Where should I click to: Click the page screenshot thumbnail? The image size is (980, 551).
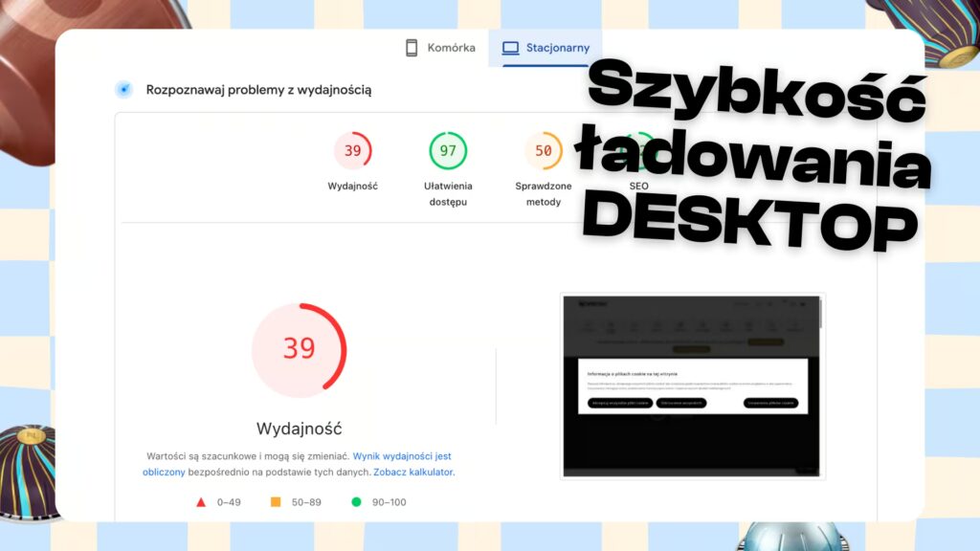pyautogui.click(x=692, y=386)
